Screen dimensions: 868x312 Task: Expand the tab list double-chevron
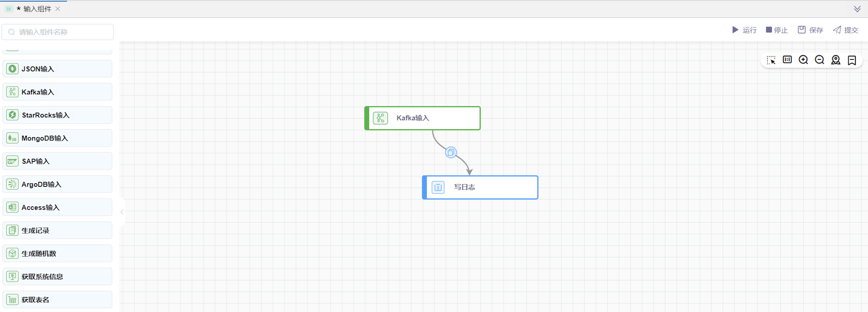pyautogui.click(x=857, y=9)
